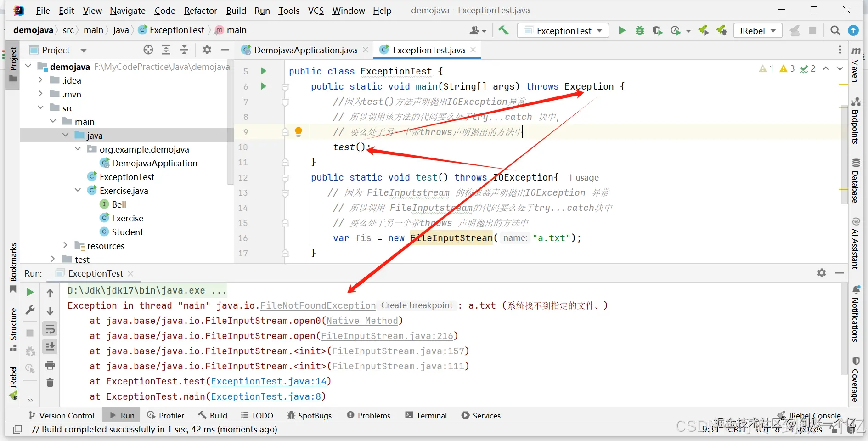Toggle soft-wrap in console
Screen dimensions: 868x441
50,329
